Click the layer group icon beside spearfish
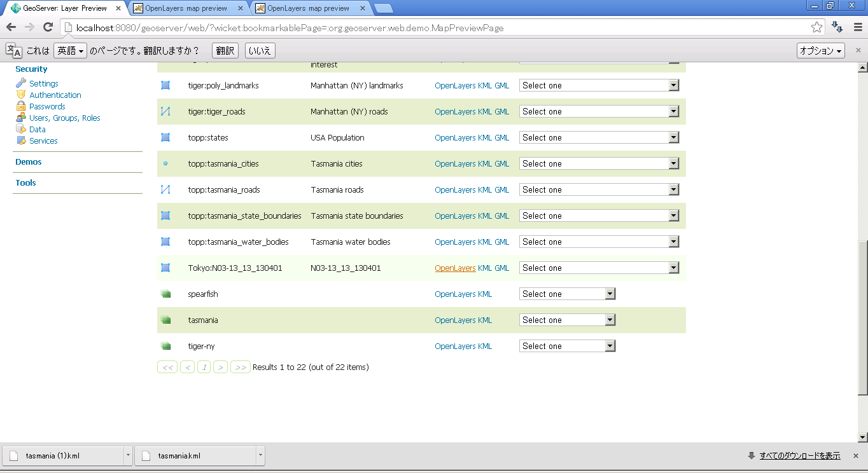This screenshot has height=473, width=868. click(x=165, y=294)
